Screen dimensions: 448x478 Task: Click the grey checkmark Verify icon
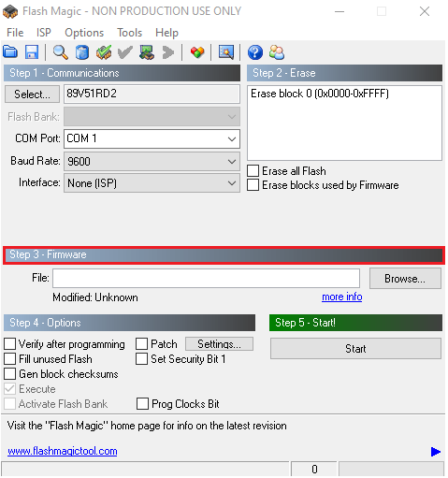click(125, 52)
